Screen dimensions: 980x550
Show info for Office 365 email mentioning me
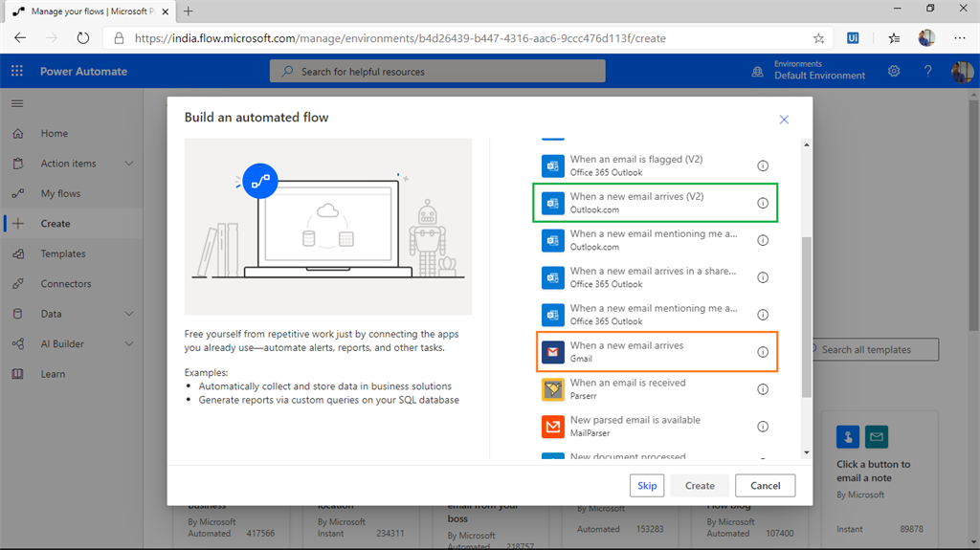(x=763, y=315)
